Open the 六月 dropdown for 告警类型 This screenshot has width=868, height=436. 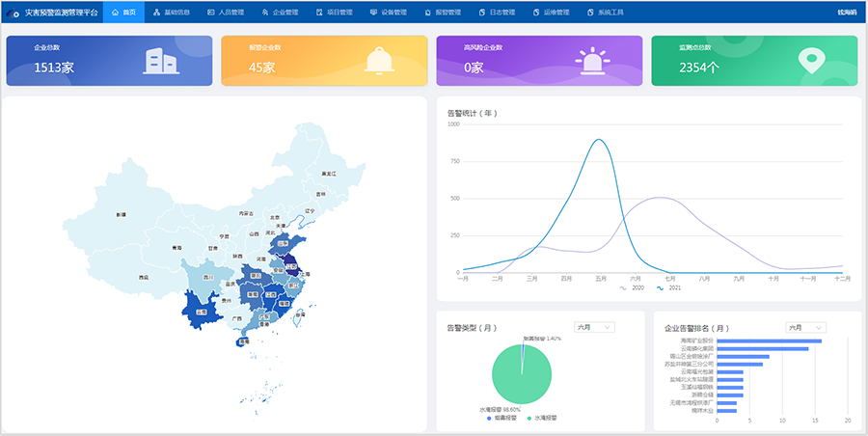pyautogui.click(x=594, y=327)
